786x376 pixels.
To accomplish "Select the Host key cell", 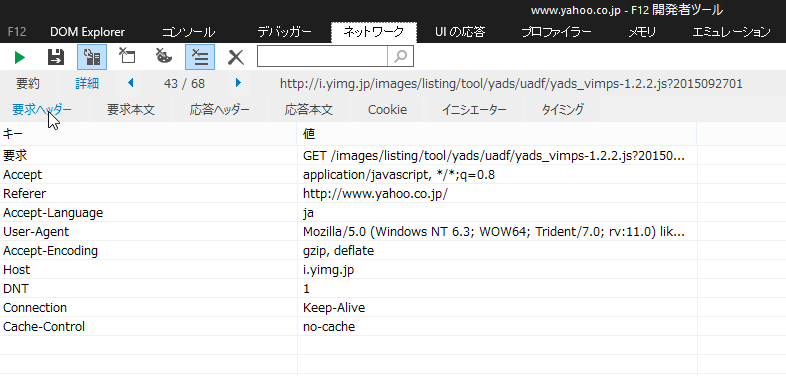I will point(148,270).
